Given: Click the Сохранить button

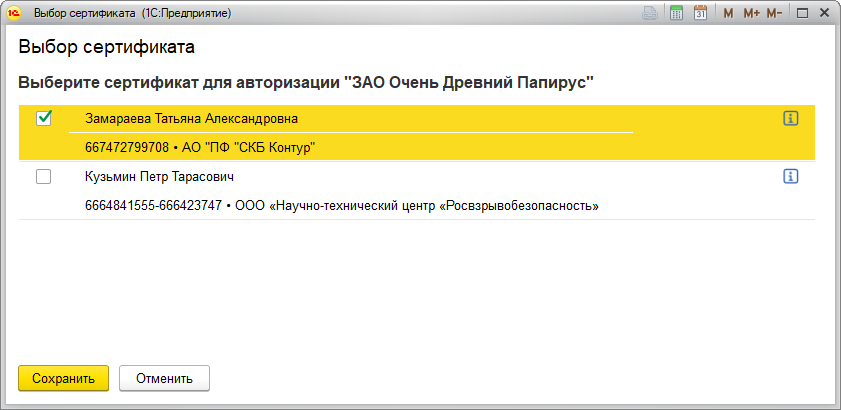Looking at the screenshot, I should [63, 378].
